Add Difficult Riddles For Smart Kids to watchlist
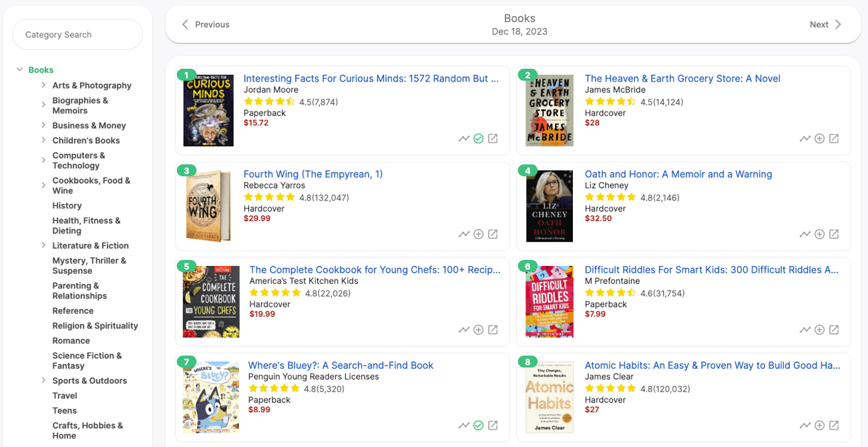This screenshot has height=447, width=868. (819, 329)
